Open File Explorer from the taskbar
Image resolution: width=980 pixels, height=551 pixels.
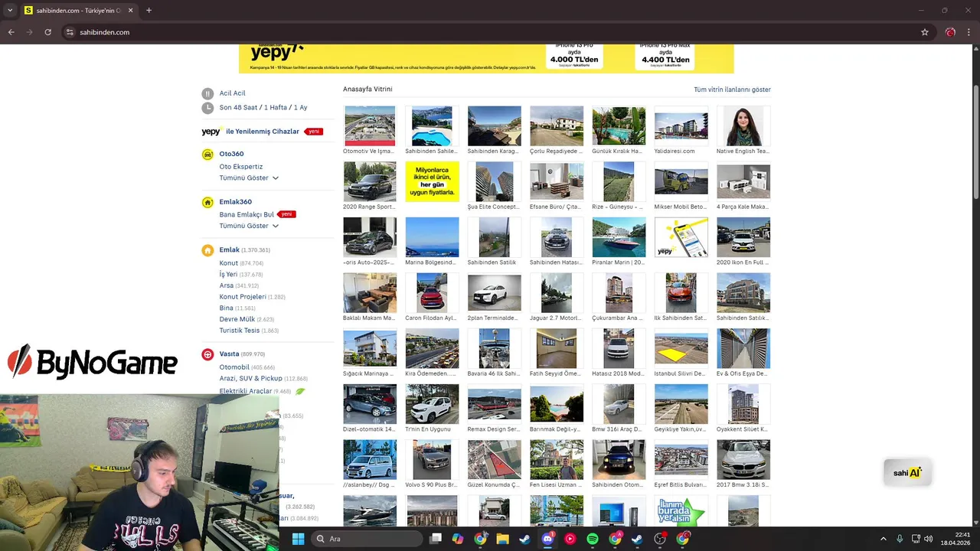(502, 539)
